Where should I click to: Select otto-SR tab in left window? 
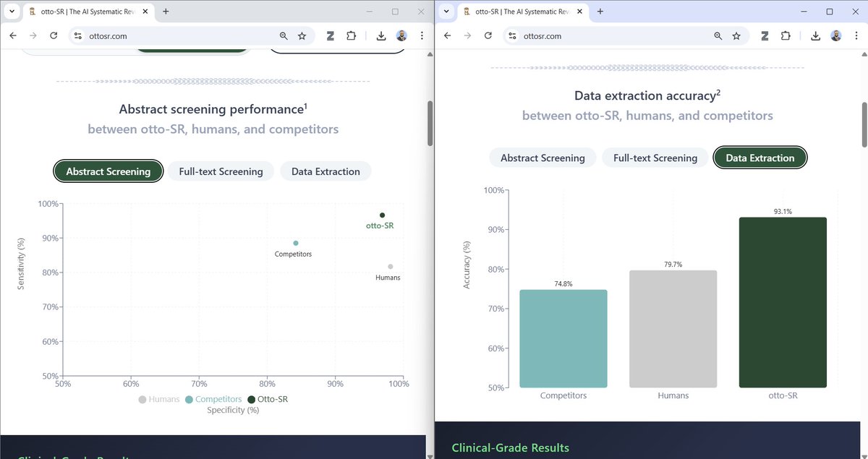point(89,12)
